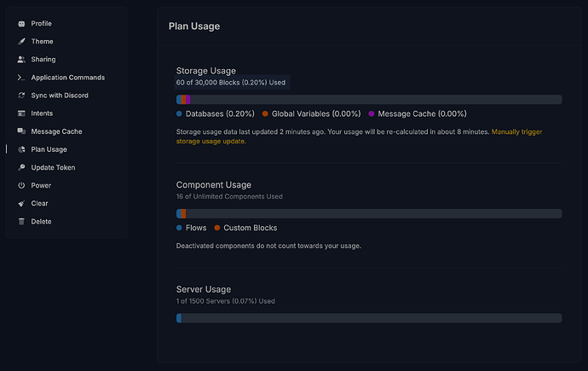Screen dimensions: 588x371
Task: Click the Custom Blocks orange legend dot
Action: (216, 228)
